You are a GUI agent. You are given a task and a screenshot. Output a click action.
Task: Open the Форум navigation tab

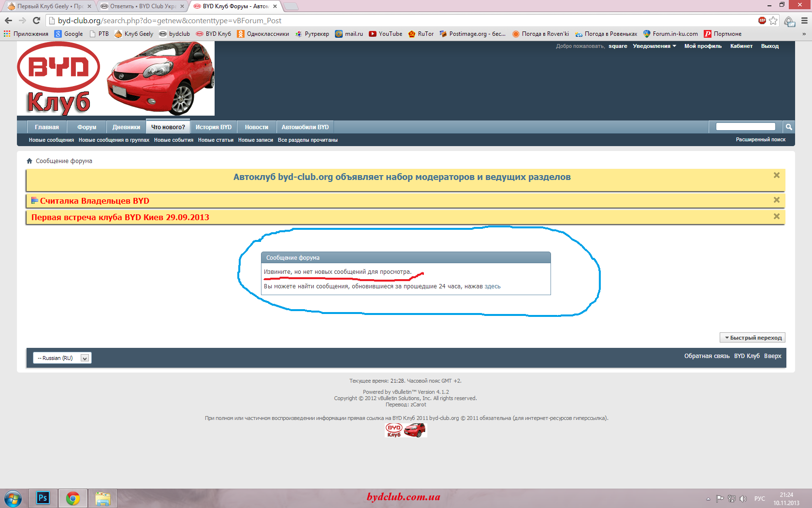tap(87, 127)
